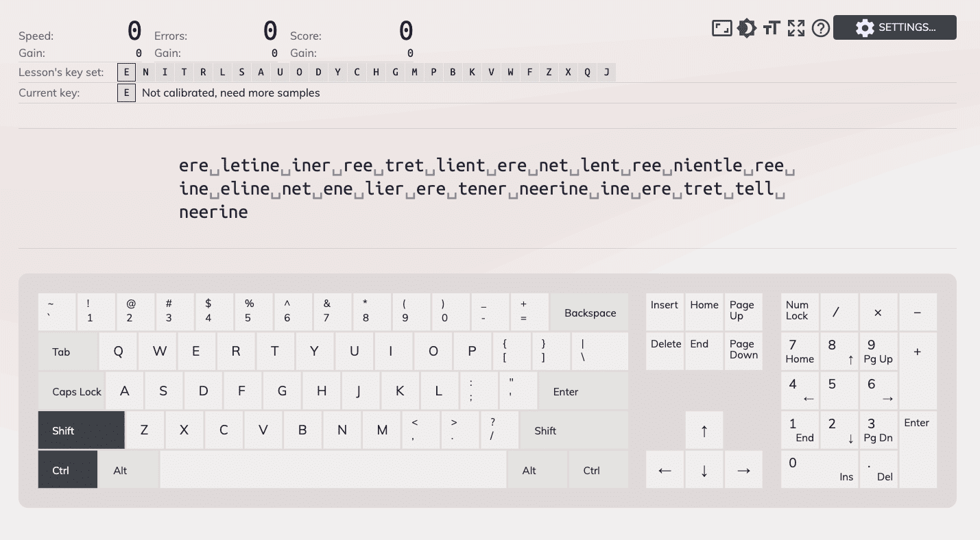Click Backspace on the on-screen keyboard

(589, 312)
